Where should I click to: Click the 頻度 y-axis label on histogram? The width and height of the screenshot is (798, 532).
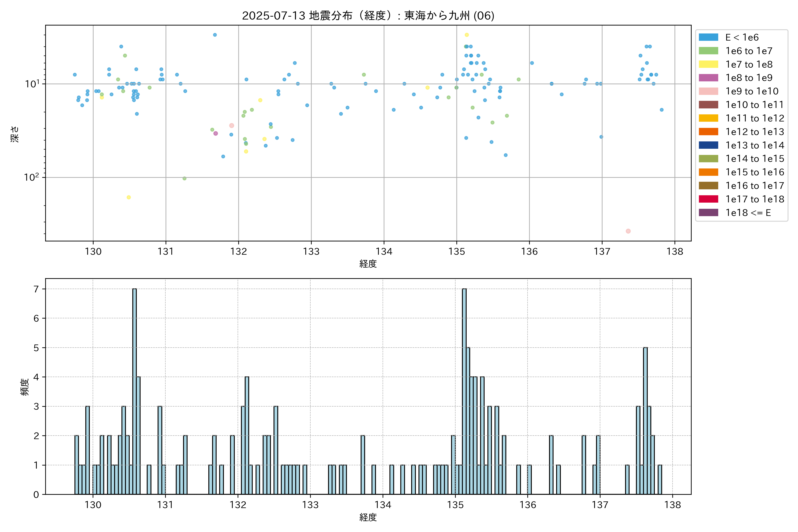click(x=25, y=387)
